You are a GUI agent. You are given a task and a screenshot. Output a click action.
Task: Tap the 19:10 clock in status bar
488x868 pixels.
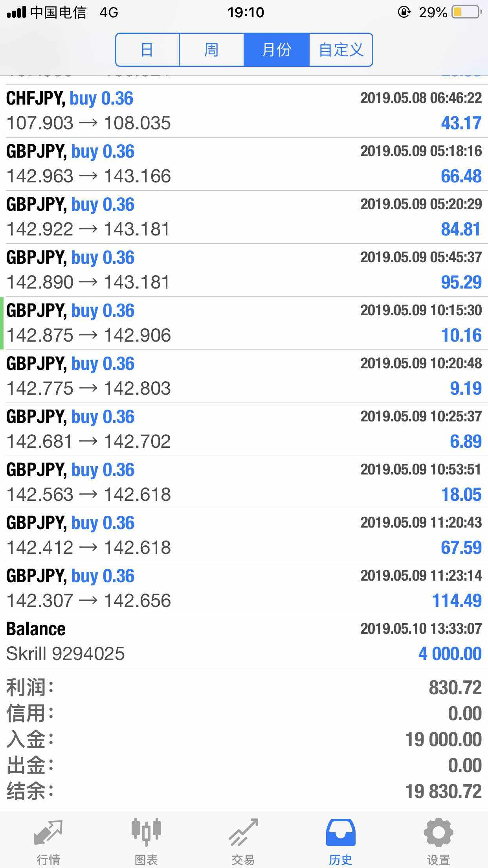[x=246, y=13]
